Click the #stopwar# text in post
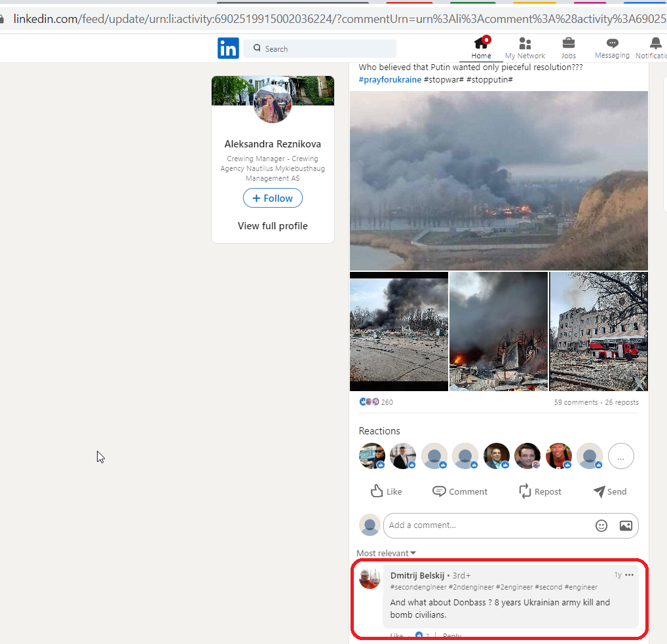This screenshot has width=667, height=644. point(444,79)
